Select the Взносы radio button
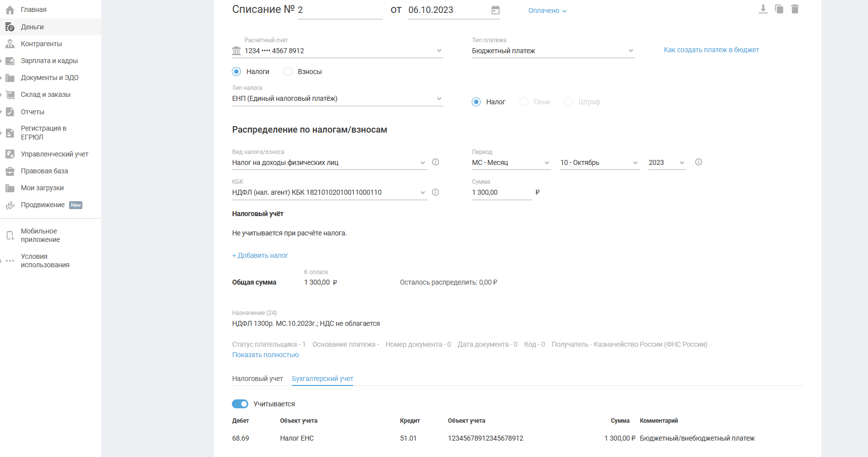 pyautogui.click(x=288, y=72)
